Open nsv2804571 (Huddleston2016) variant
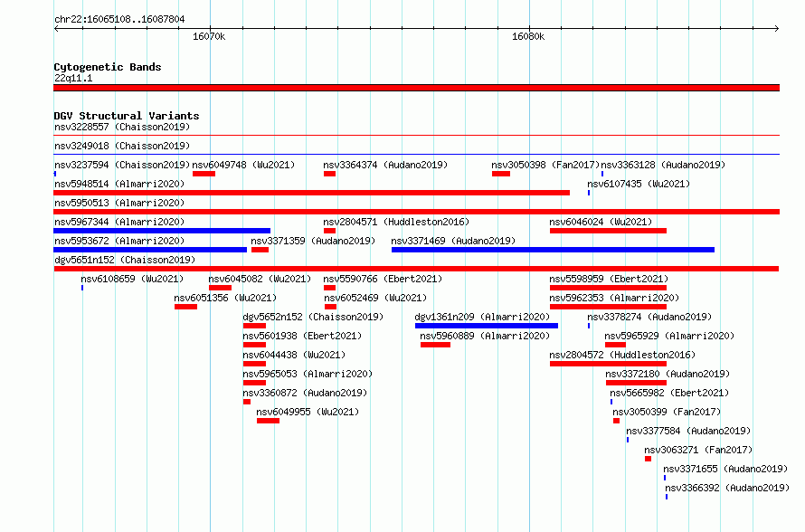Image resolution: width=805 pixels, height=532 pixels. pos(396,222)
